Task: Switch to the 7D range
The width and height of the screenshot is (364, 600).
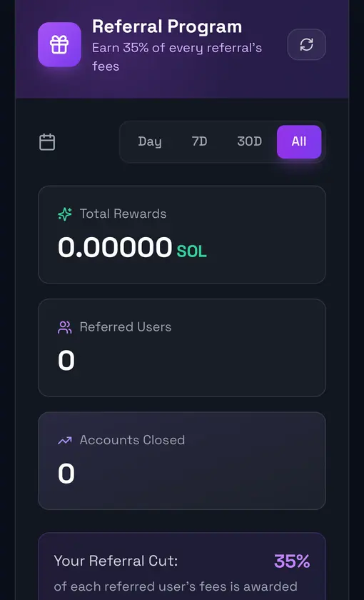Action: [199, 141]
